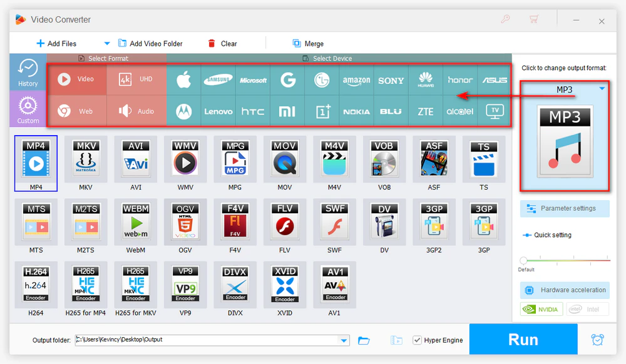This screenshot has height=364, width=626.
Task: Select the FLV format icon
Action: click(285, 221)
